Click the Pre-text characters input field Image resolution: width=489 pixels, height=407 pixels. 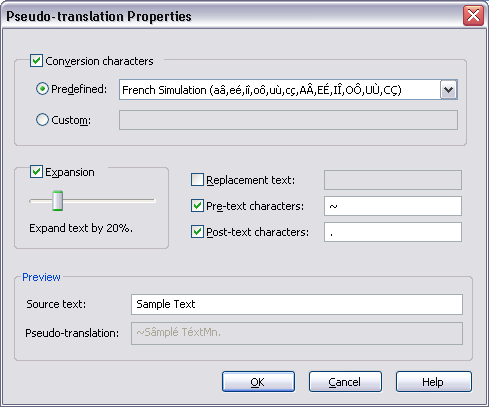click(393, 206)
